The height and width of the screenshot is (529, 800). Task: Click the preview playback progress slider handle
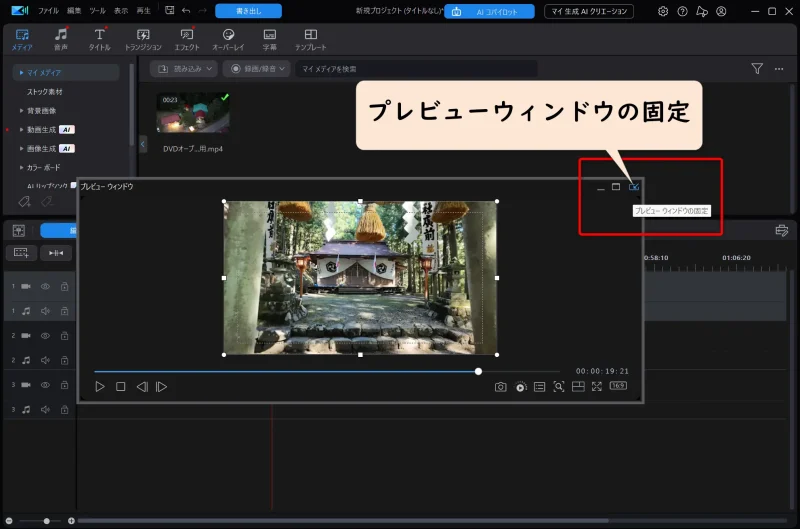[x=478, y=371]
